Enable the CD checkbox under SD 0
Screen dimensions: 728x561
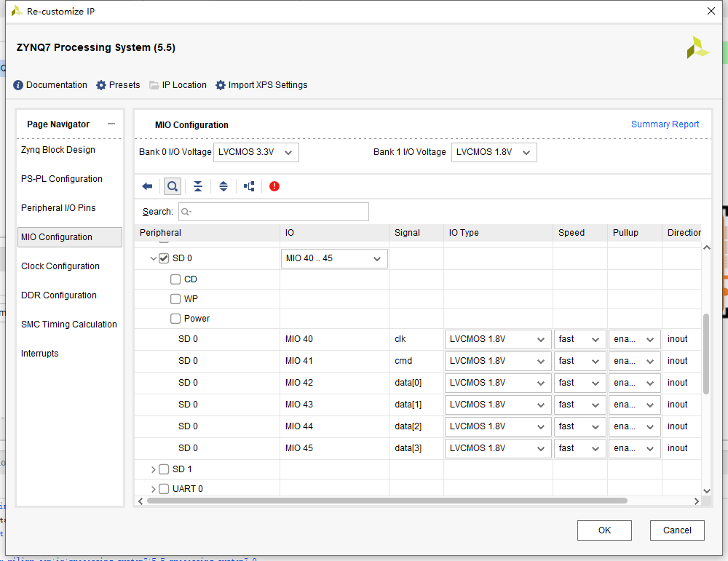click(x=175, y=279)
